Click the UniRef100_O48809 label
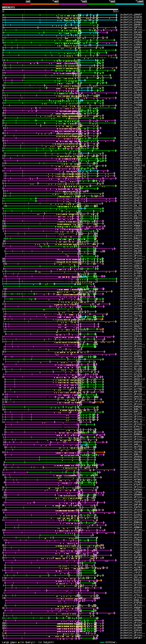The image size is (146, 644). [131, 261]
